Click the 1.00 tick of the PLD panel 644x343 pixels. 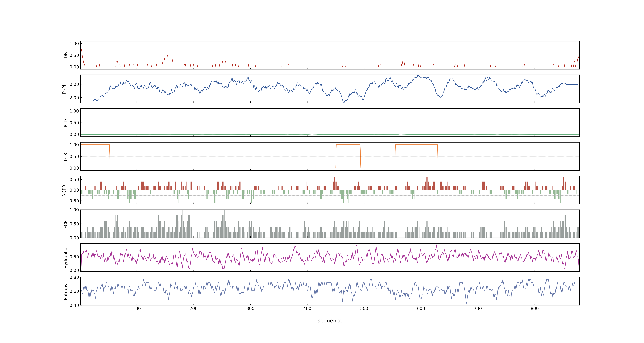(x=74, y=111)
